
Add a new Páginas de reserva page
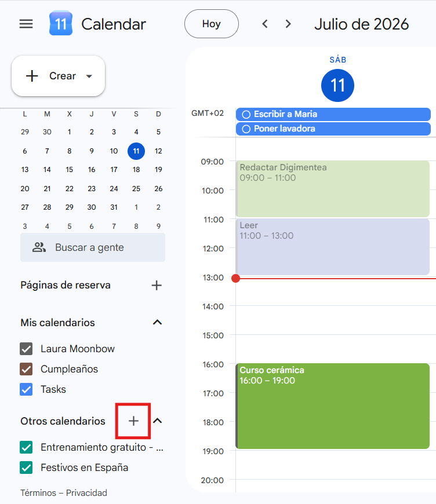157,285
